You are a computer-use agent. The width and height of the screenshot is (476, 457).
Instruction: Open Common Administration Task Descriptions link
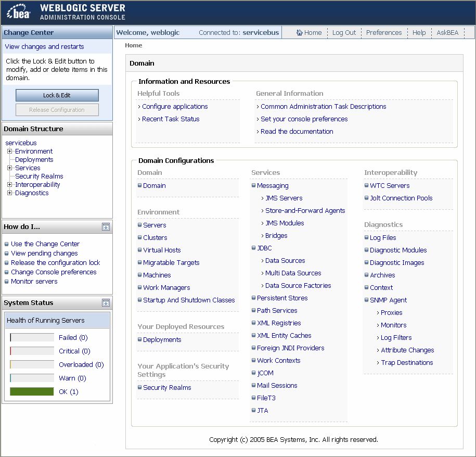323,107
